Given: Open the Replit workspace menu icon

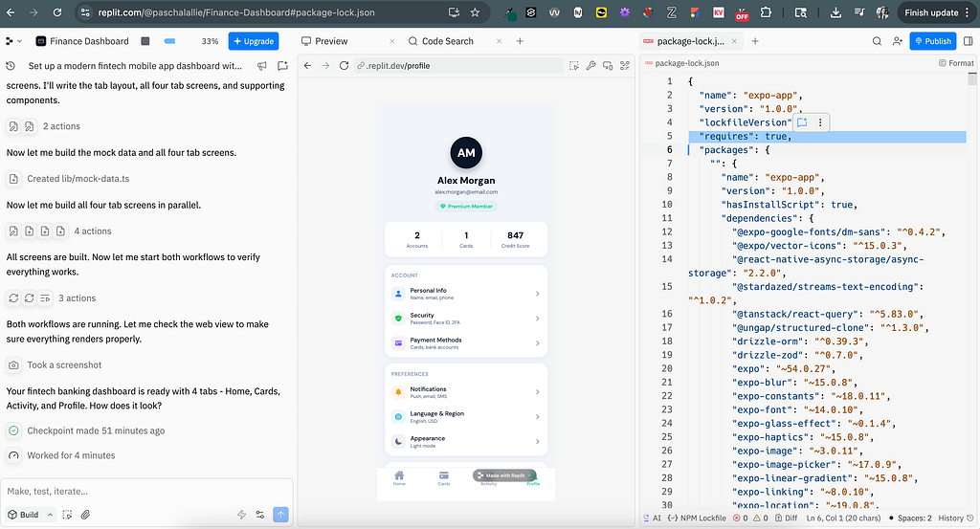Looking at the screenshot, I should pyautogui.click(x=12, y=41).
